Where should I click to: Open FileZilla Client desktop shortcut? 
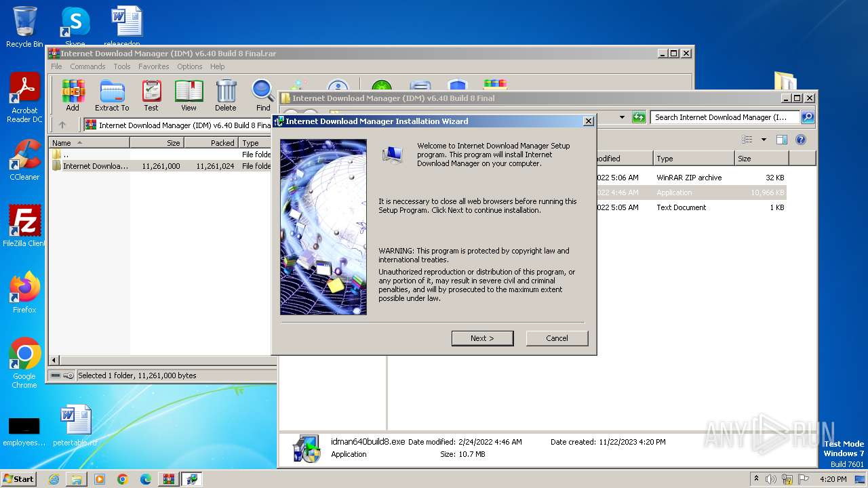[24, 226]
